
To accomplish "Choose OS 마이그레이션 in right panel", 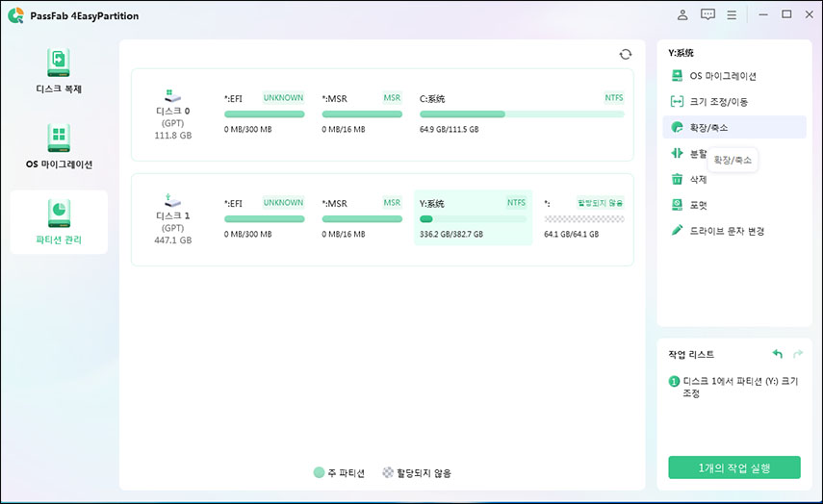I will pyautogui.click(x=734, y=76).
